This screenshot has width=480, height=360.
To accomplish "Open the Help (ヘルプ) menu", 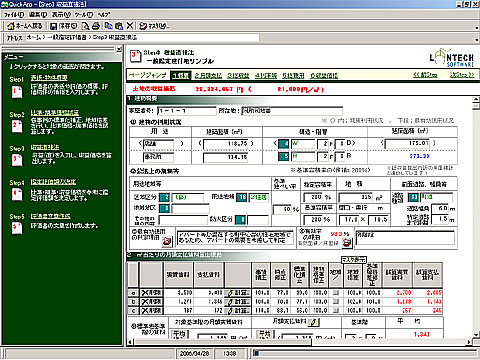I will [104, 15].
